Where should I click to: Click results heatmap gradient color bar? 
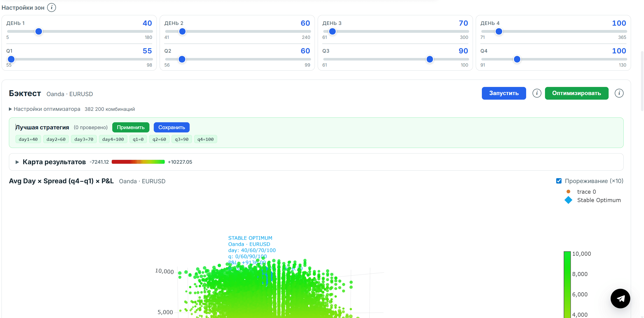click(138, 162)
